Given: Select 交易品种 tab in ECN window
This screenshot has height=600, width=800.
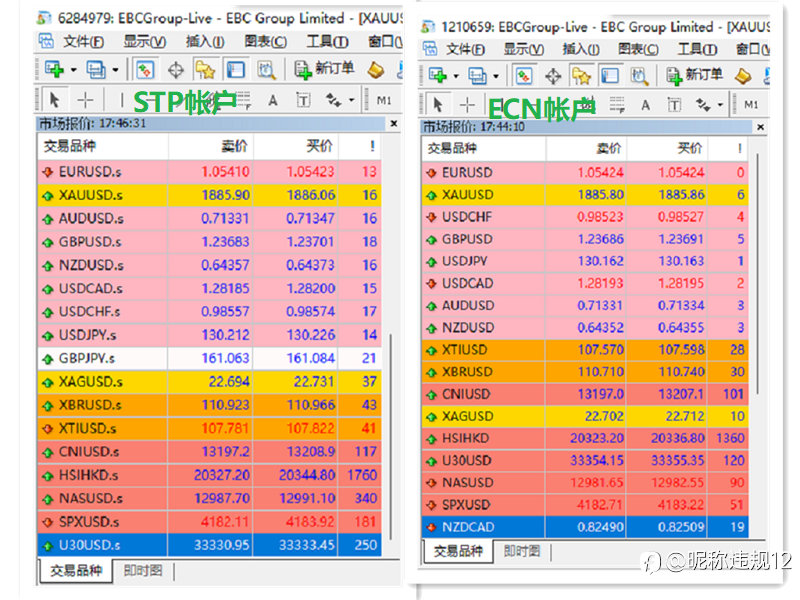Looking at the screenshot, I should (x=458, y=551).
